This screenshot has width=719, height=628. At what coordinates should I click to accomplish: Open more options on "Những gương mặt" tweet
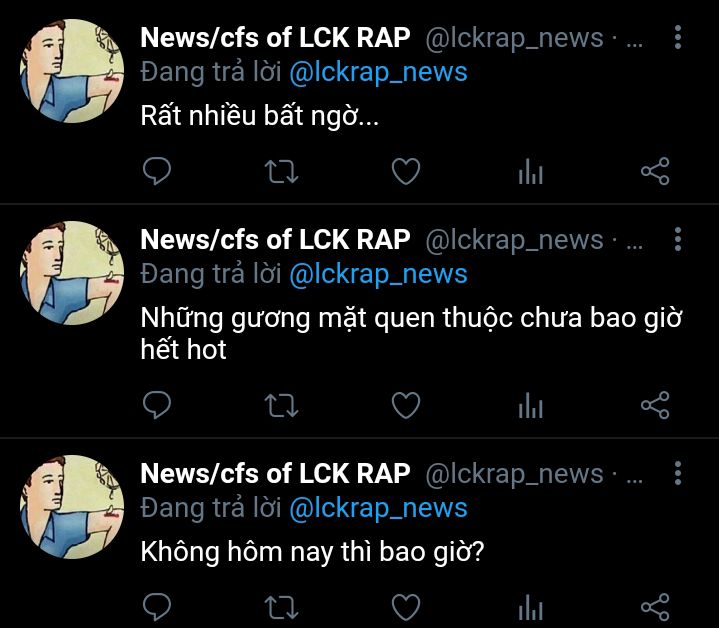(678, 239)
